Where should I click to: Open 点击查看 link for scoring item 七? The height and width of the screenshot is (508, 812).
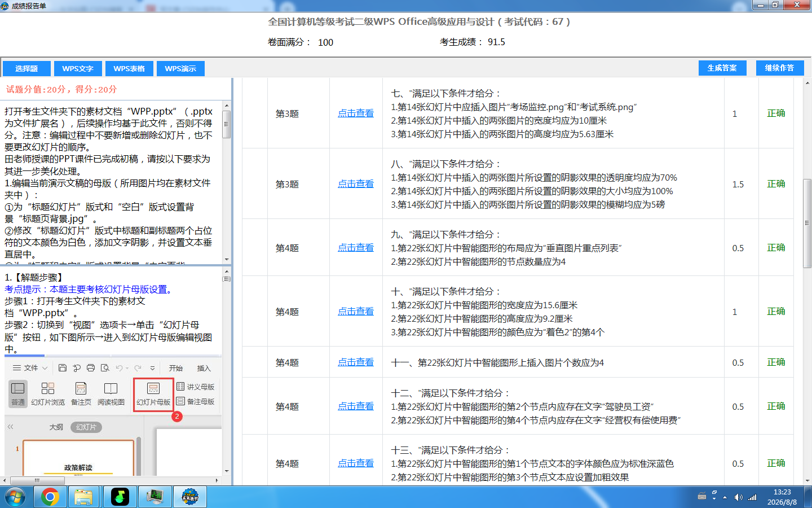(x=356, y=113)
